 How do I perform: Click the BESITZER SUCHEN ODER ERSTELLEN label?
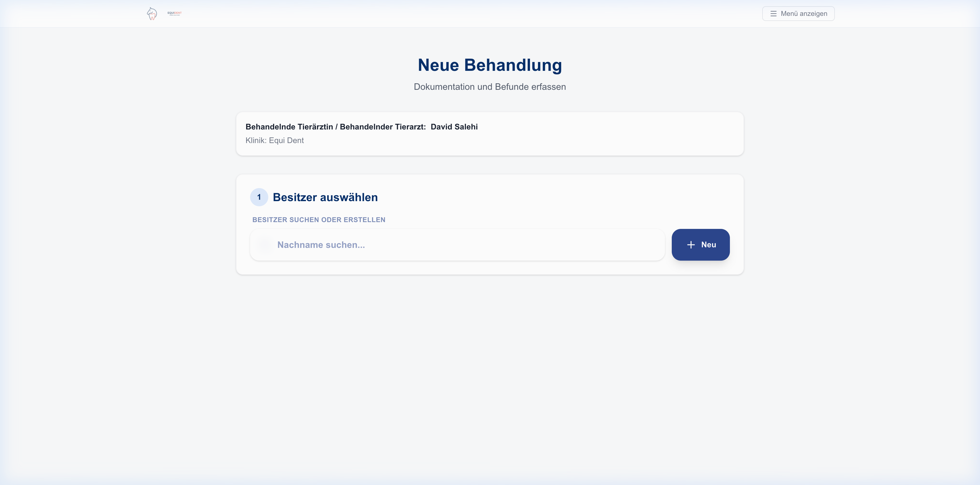click(319, 219)
